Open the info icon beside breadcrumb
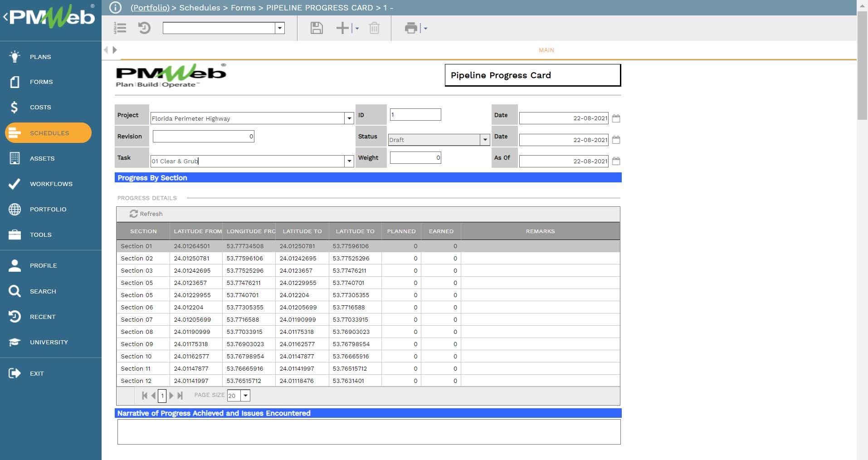Image resolution: width=868 pixels, height=460 pixels. tap(116, 8)
